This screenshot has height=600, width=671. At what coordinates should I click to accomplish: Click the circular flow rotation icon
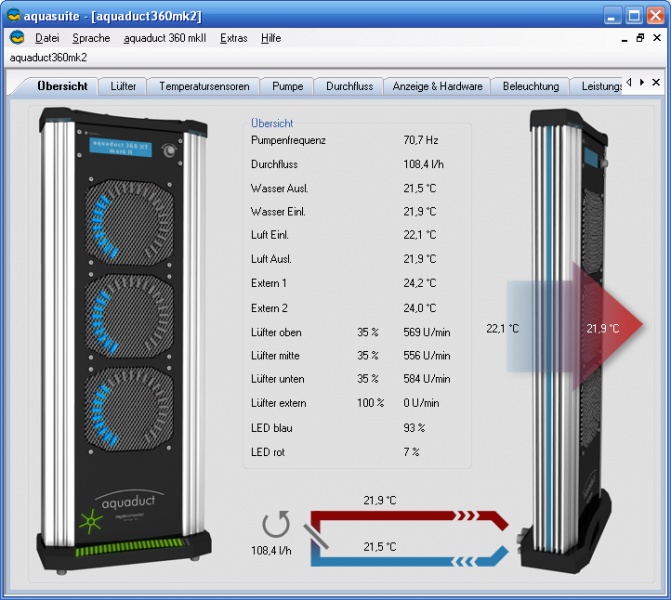(276, 524)
